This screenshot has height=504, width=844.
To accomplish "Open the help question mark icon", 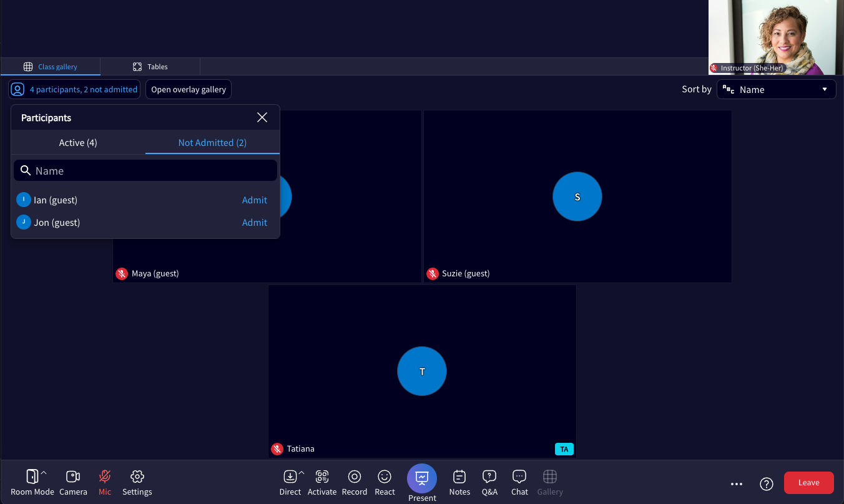I will 767,483.
